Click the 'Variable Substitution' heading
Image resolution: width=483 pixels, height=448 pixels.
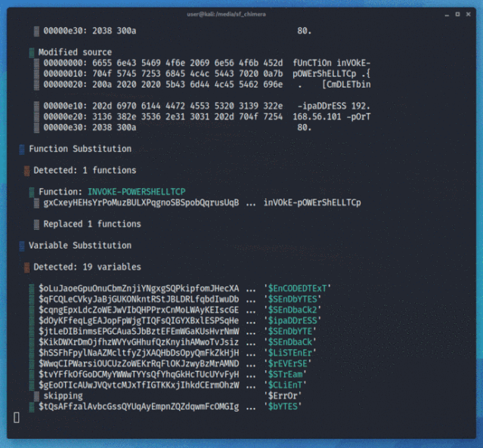[x=80, y=246]
